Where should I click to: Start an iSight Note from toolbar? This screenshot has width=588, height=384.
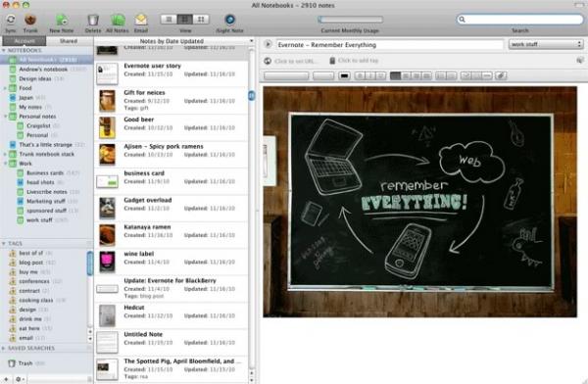(x=230, y=20)
